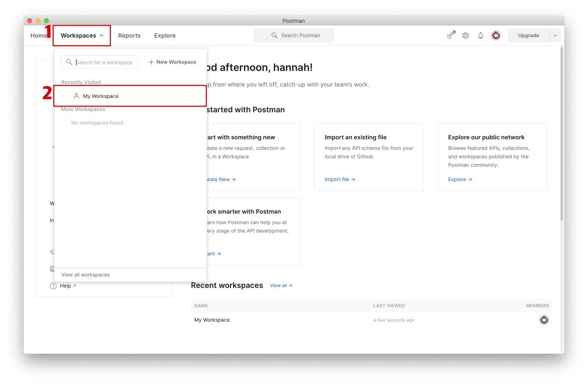This screenshot has width=588, height=385.
Task: Click the Upgrade button
Action: [x=528, y=35]
